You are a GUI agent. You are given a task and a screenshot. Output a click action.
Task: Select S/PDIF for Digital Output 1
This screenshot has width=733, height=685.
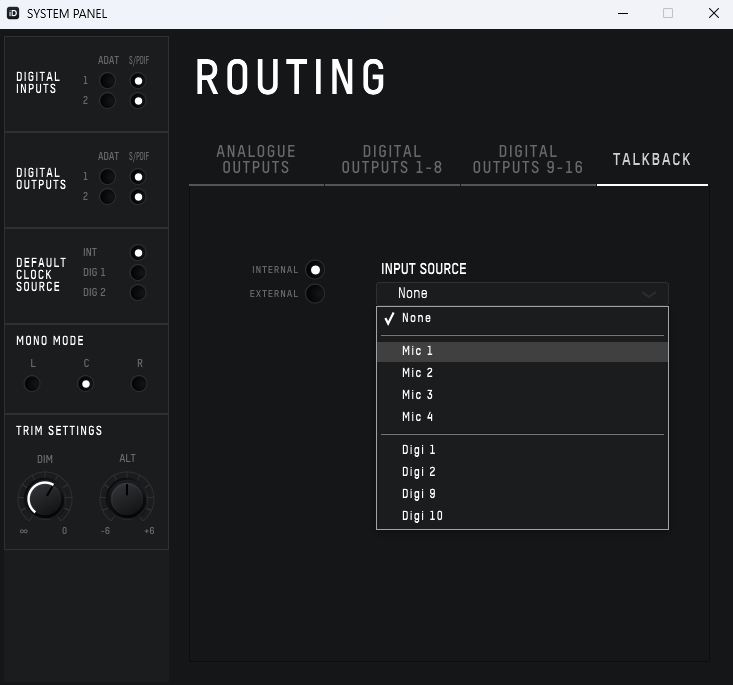[139, 177]
